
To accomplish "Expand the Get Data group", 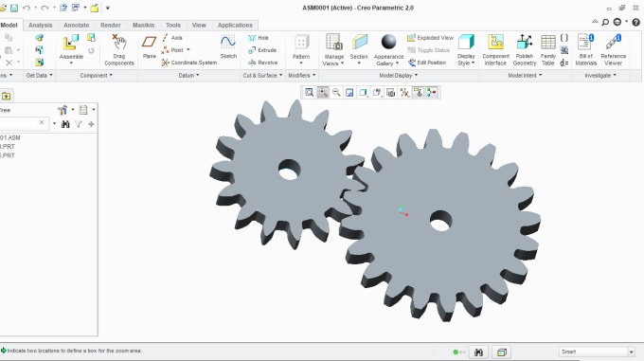I will coord(39,76).
